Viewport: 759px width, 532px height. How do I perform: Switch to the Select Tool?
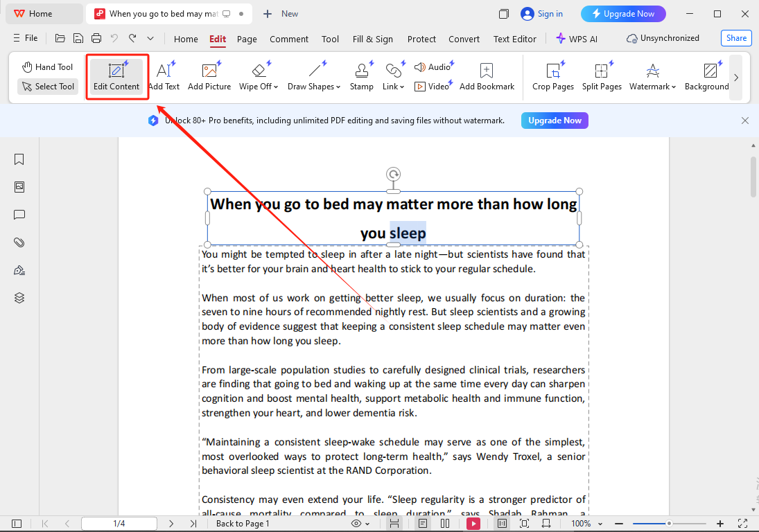[x=48, y=87]
